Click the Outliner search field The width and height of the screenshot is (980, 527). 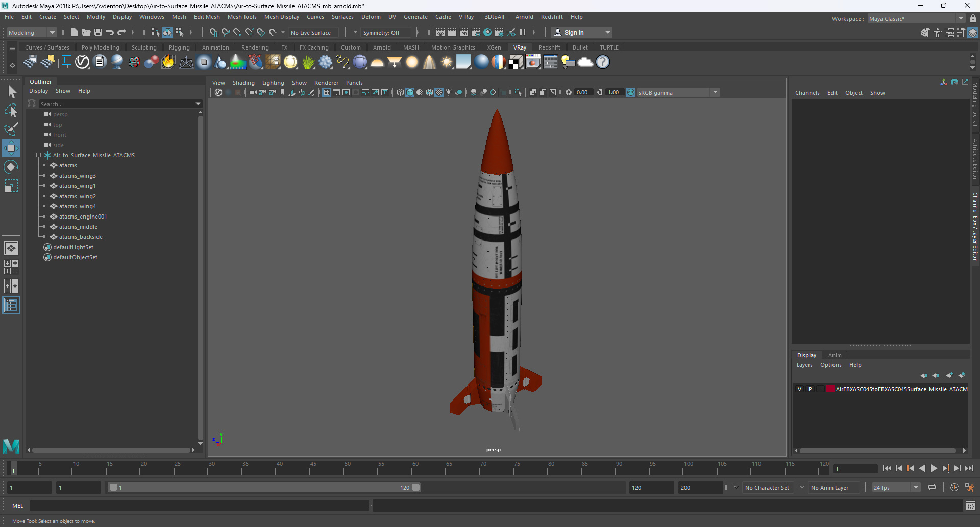116,104
